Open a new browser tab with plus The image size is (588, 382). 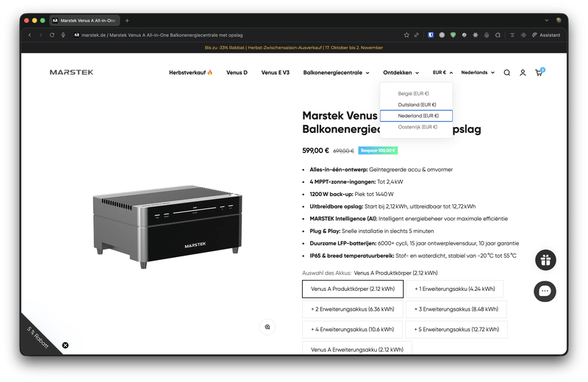127,21
